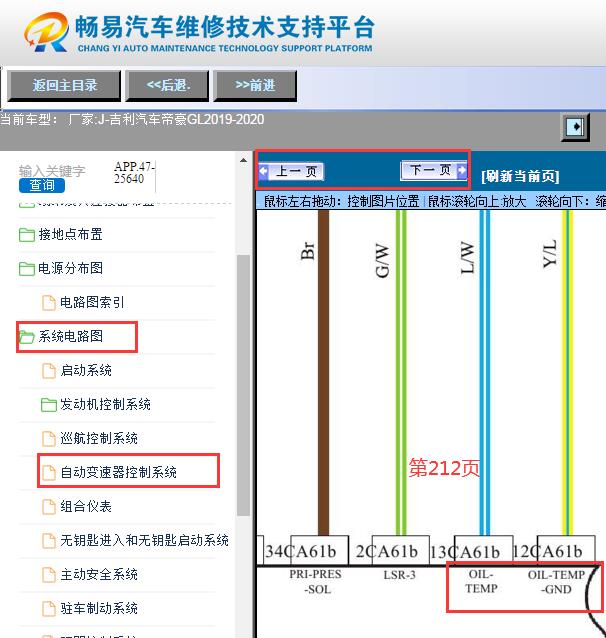Open 无钥匙进入和无钥匙启动系统 diagram
Viewport: 606px width, 638px height.
(144, 540)
